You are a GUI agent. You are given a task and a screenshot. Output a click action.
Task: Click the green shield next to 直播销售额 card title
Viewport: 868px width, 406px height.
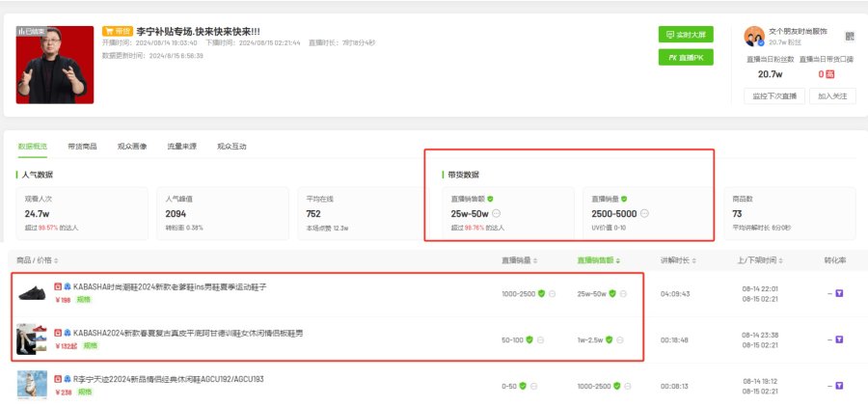coord(489,198)
